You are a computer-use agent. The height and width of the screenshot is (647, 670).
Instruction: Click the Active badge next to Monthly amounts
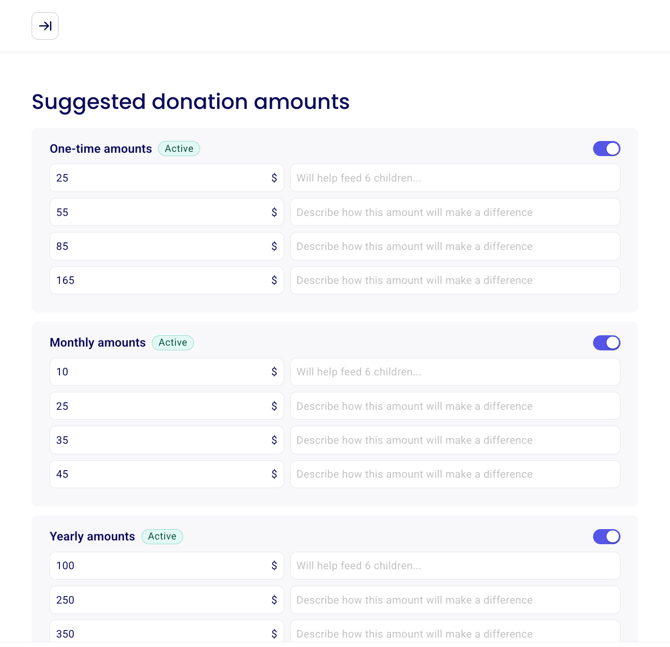173,343
